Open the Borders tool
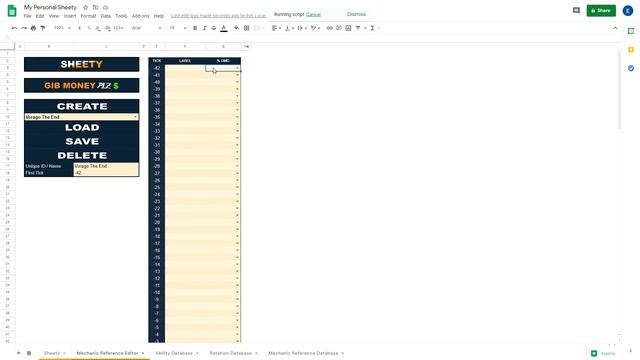640x360 pixels. point(247,28)
